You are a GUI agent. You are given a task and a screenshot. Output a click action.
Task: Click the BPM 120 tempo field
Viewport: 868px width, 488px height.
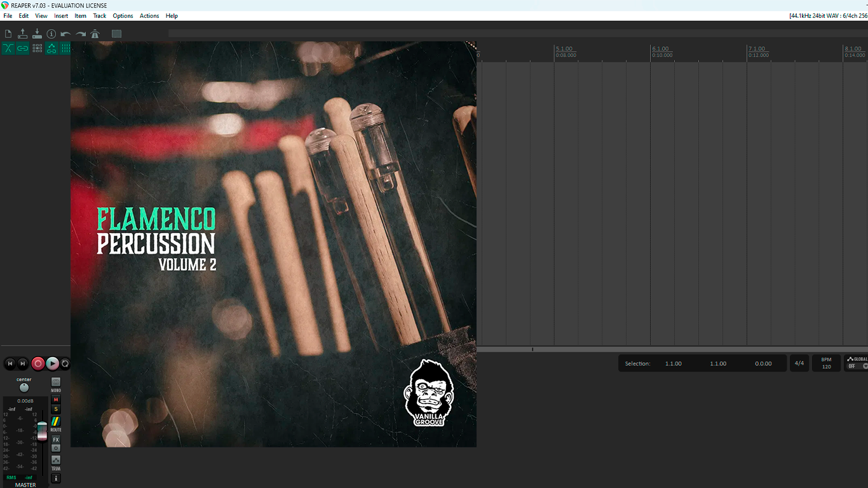click(826, 363)
